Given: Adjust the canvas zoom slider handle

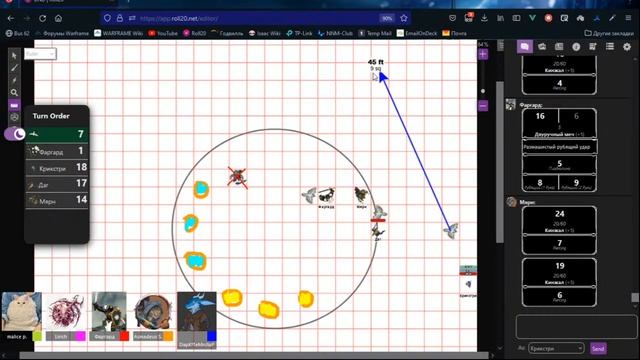Looking at the screenshot, I should tap(483, 91).
